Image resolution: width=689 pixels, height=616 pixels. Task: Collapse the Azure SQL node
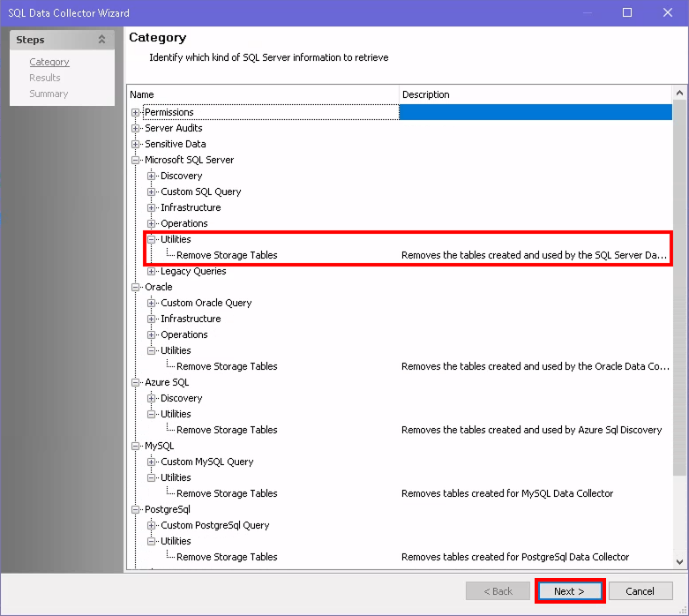pos(135,382)
